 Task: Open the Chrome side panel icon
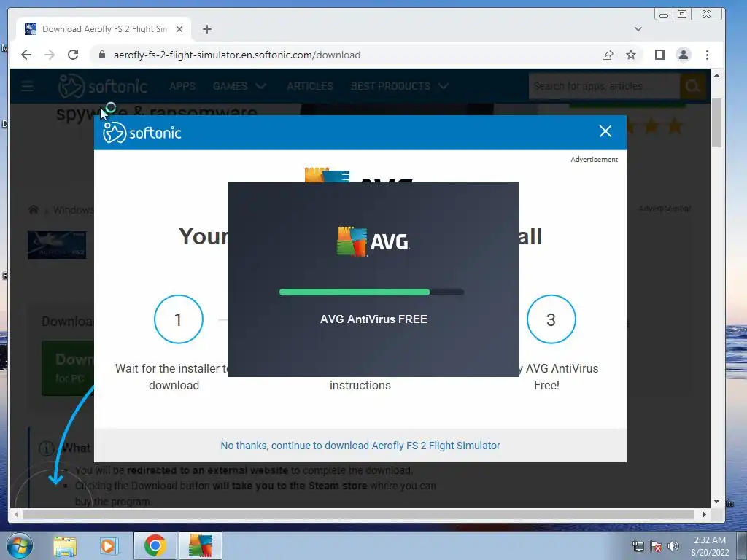pos(659,55)
